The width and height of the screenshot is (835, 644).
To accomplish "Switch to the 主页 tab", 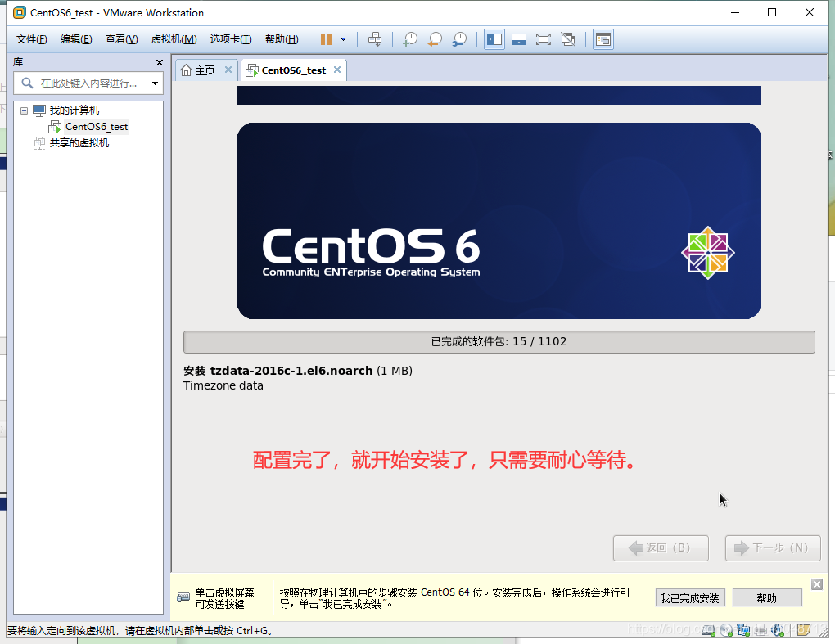I will point(205,70).
